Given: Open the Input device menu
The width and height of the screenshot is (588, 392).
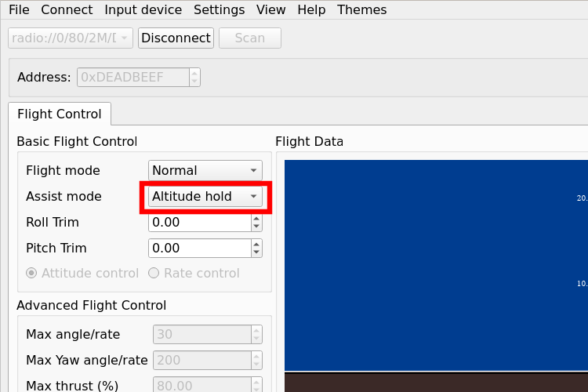Looking at the screenshot, I should pos(143,10).
